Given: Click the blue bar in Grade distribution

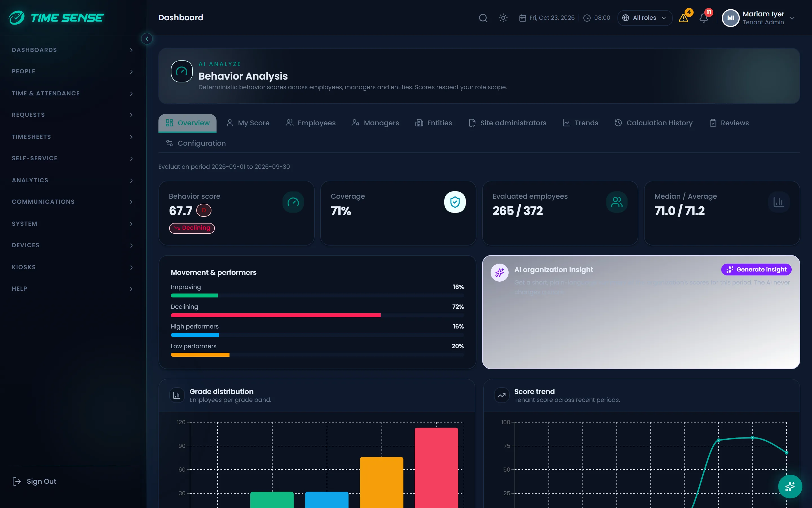Looking at the screenshot, I should 326,500.
